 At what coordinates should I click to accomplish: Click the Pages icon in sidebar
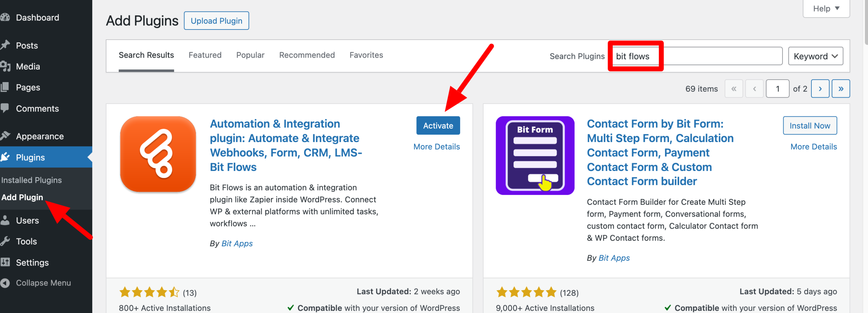tap(5, 87)
